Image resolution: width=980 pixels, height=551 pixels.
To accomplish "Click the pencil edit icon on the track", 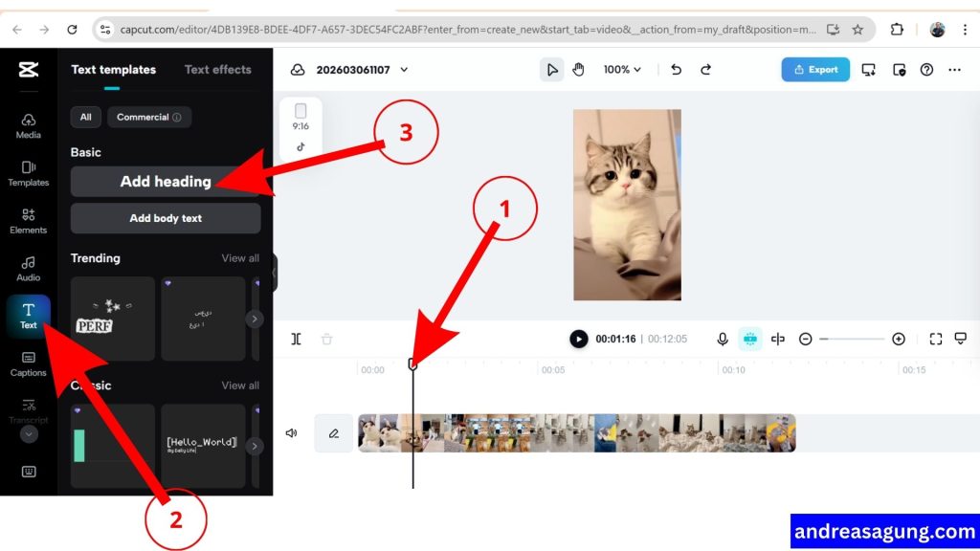I will pyautogui.click(x=332, y=433).
